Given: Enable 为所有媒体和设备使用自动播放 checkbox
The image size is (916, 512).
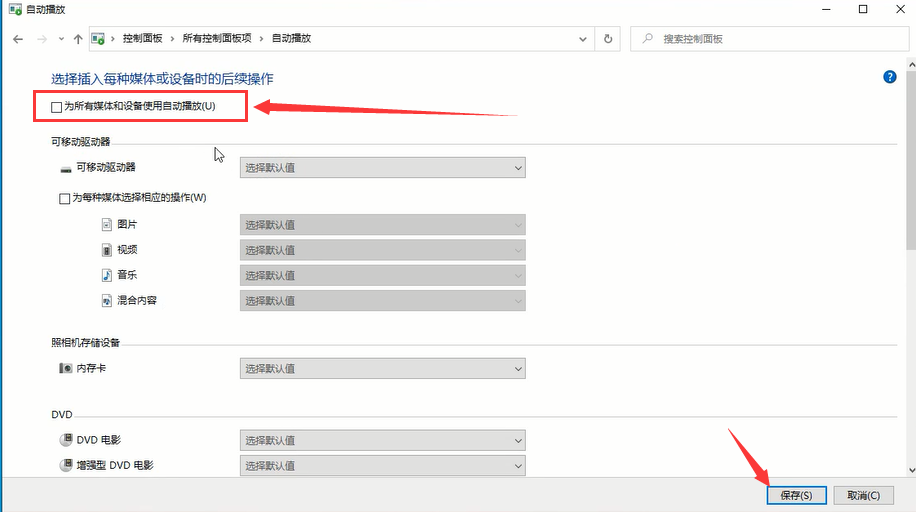Looking at the screenshot, I should click(56, 106).
